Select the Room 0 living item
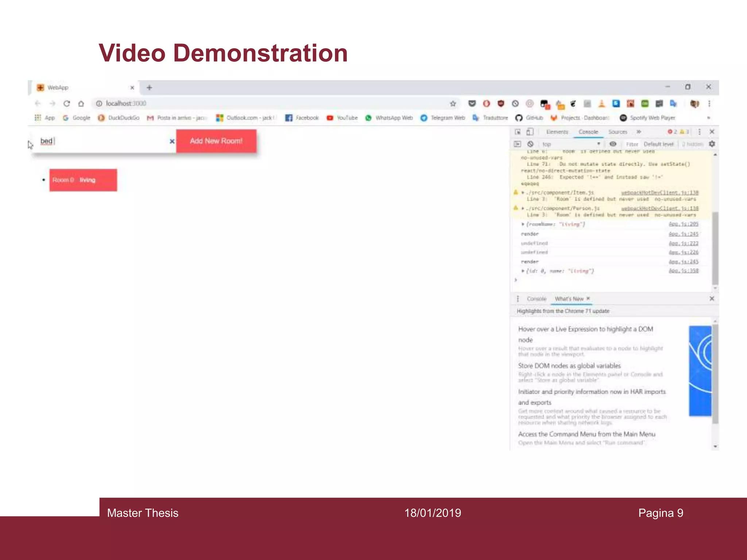Viewport: 747px width, 560px height. [x=83, y=180]
